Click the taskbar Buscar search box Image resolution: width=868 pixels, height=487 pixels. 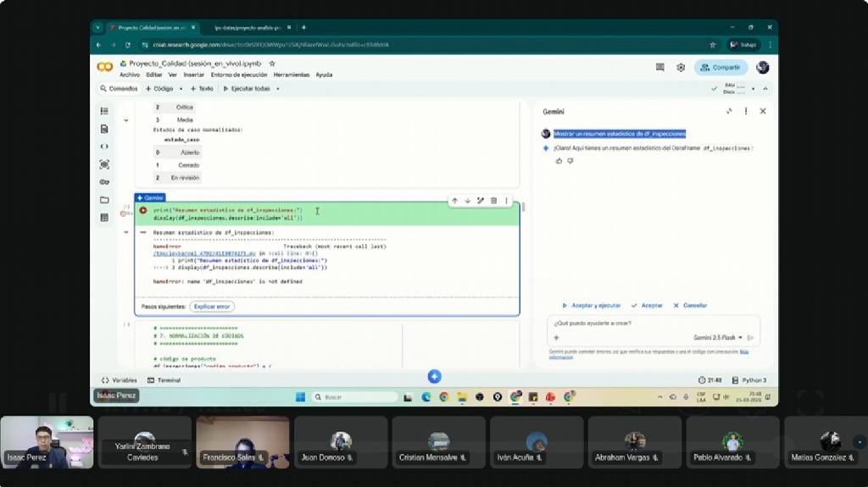point(355,396)
